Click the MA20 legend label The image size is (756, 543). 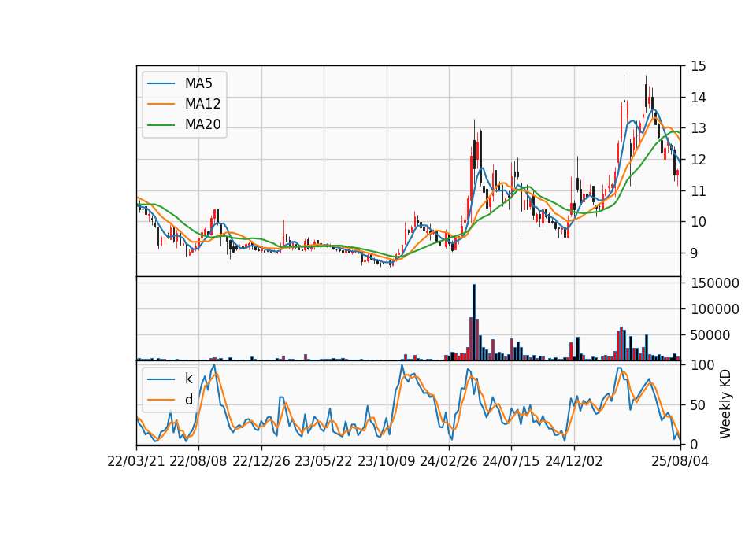point(202,125)
